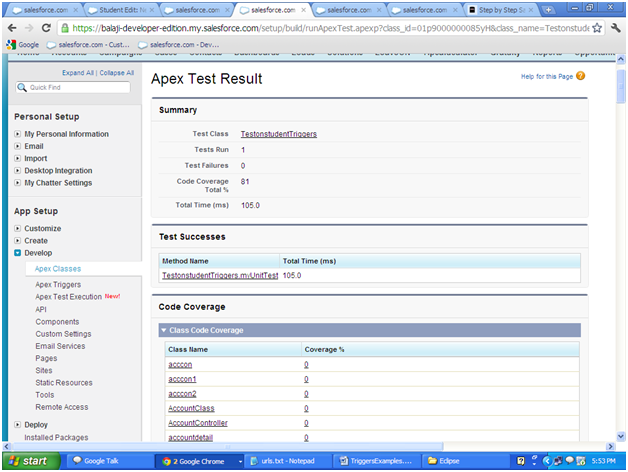Viewport: 628px width, 472px height.
Task: Click the browser forward arrow
Action: click(x=29, y=28)
